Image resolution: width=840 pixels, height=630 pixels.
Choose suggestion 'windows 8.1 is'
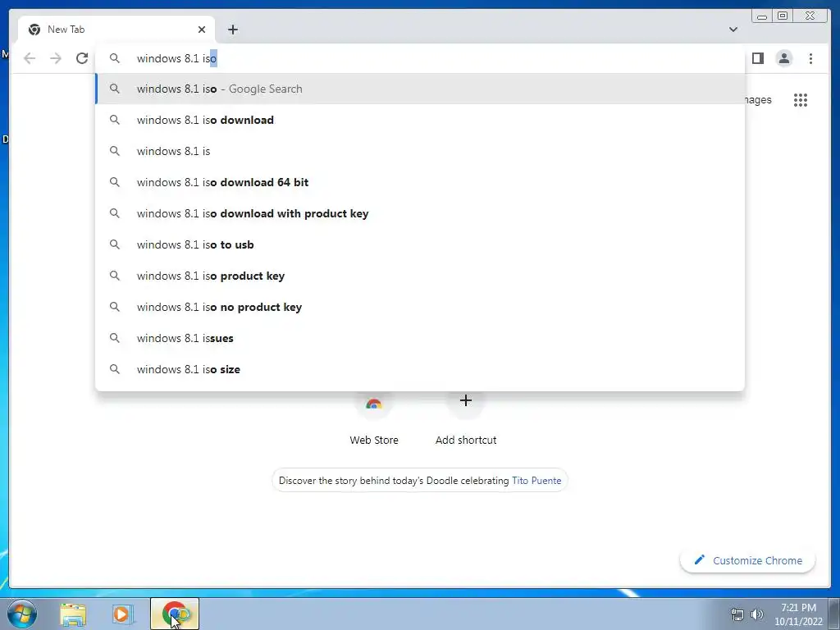420,151
